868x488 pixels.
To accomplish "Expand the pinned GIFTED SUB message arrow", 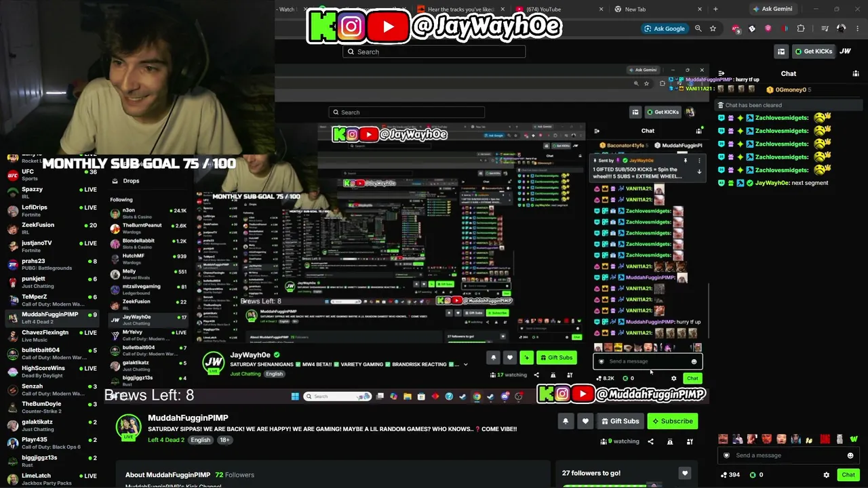I will pos(699,172).
